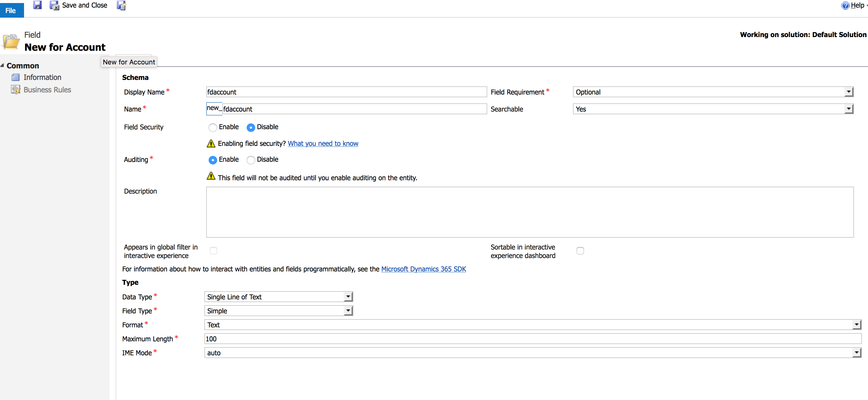The image size is (868, 400).
Task: Collapse the Common section in sidebar
Action: click(x=3, y=66)
